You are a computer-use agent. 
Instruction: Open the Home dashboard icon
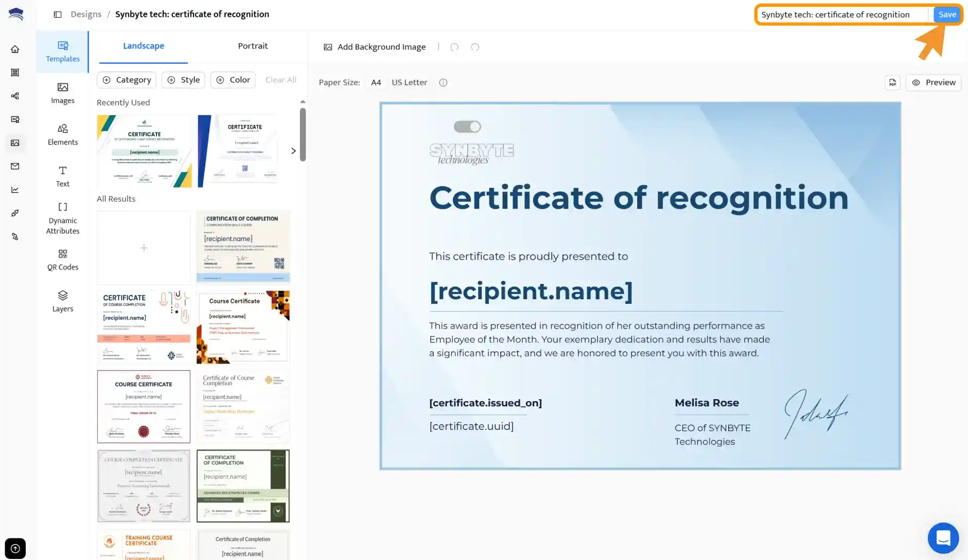click(15, 49)
